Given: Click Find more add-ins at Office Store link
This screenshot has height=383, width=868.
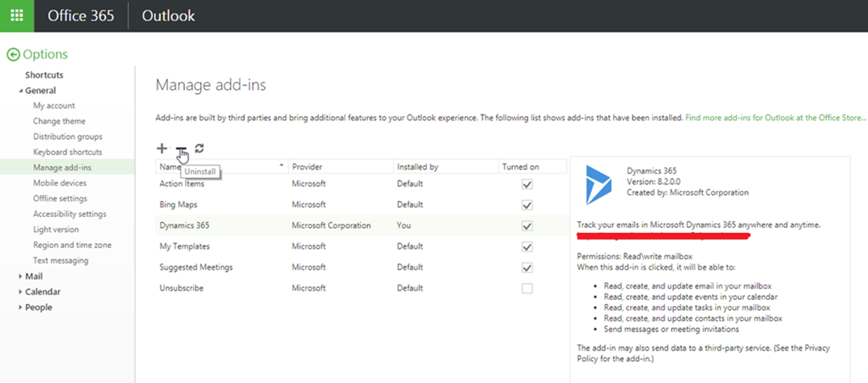Looking at the screenshot, I should pyautogui.click(x=775, y=118).
